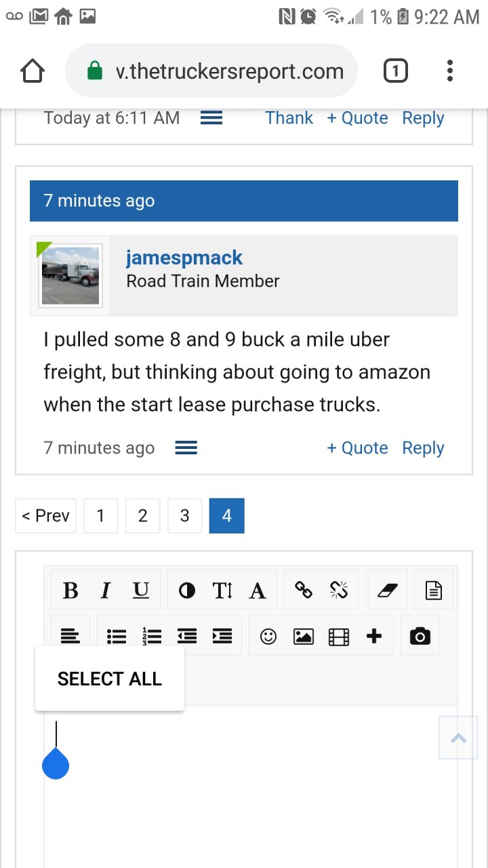Image resolution: width=488 pixels, height=868 pixels.
Task: Toggle italic text formatting
Action: [105, 591]
